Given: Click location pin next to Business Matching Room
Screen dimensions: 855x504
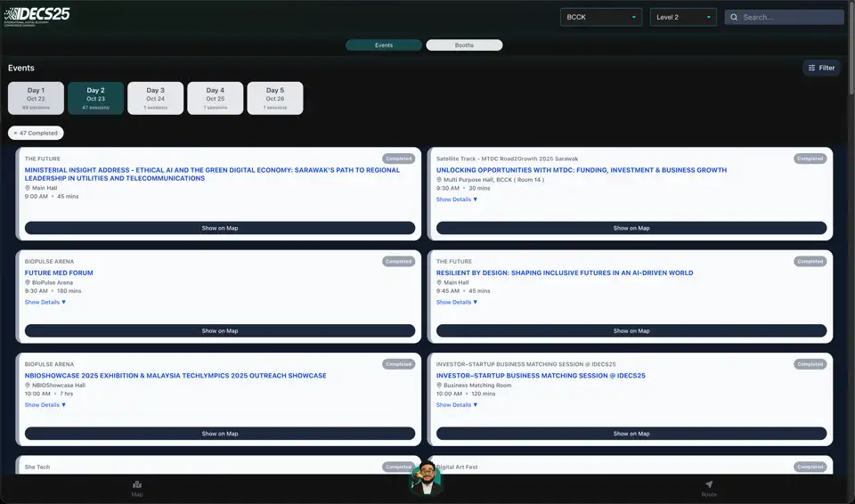Looking at the screenshot, I should tap(439, 385).
